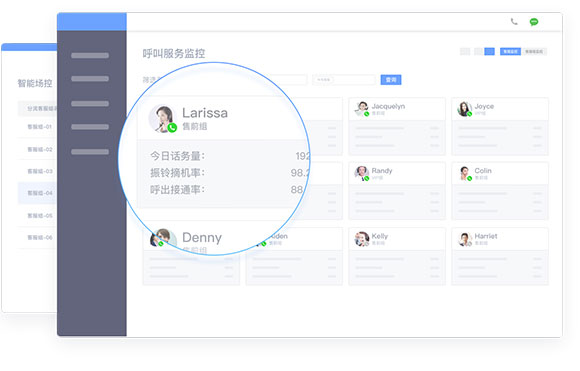This screenshot has height=371, width=580.
Task: Focus the filter input left of query button
Action: pos(344,80)
